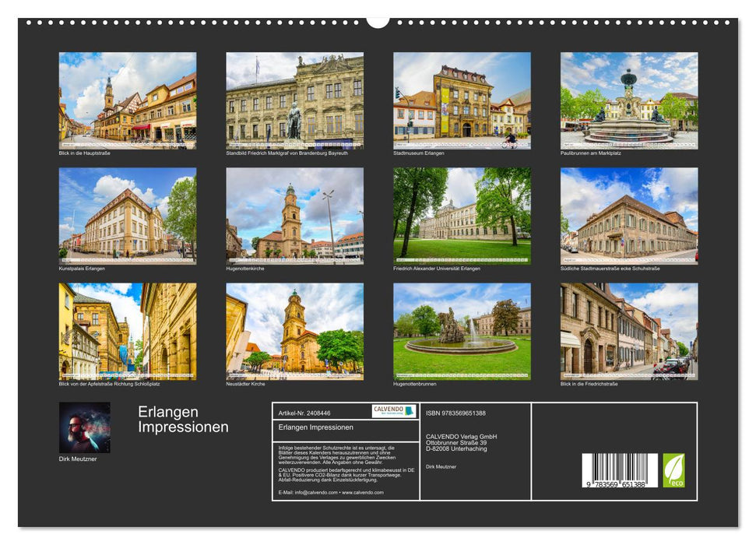This screenshot has width=756, height=545.
Task: Click the caption 'Kunstpalais Erlangen'
Action: pos(82,269)
